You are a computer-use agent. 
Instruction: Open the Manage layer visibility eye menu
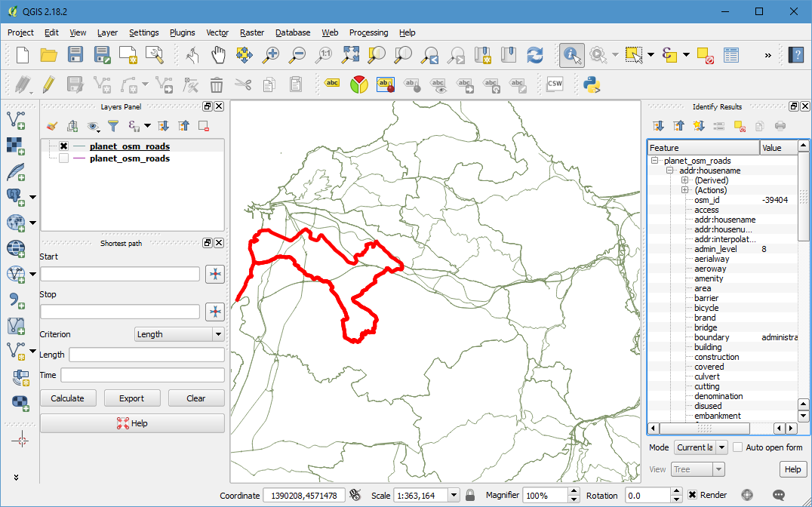(93, 126)
